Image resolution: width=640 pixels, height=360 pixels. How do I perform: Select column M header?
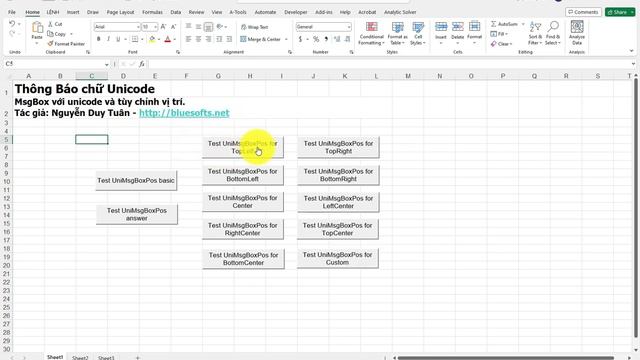408,76
